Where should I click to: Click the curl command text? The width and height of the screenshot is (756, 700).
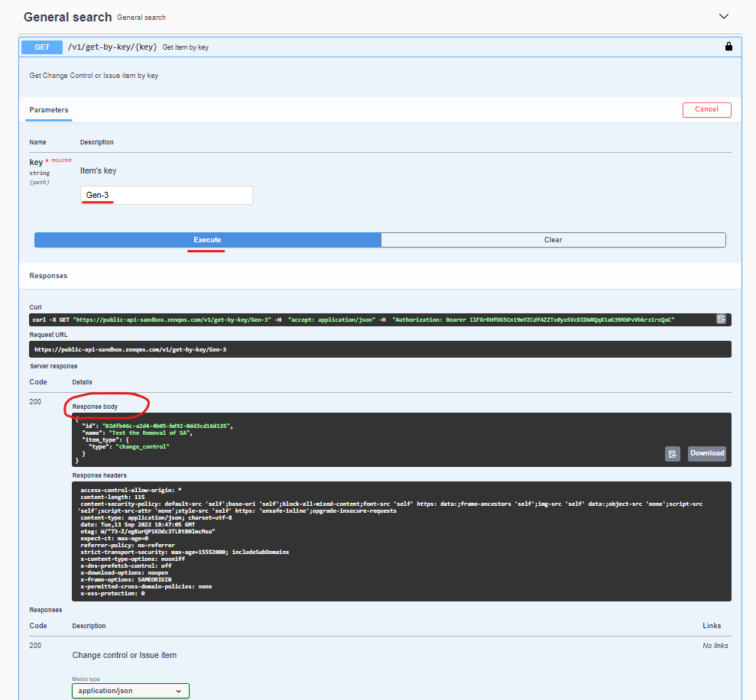point(353,319)
